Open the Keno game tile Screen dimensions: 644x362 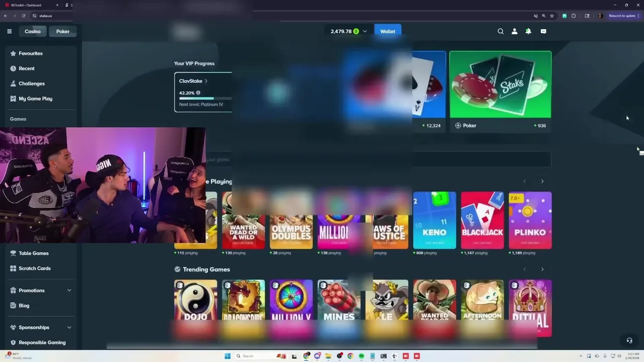click(434, 220)
